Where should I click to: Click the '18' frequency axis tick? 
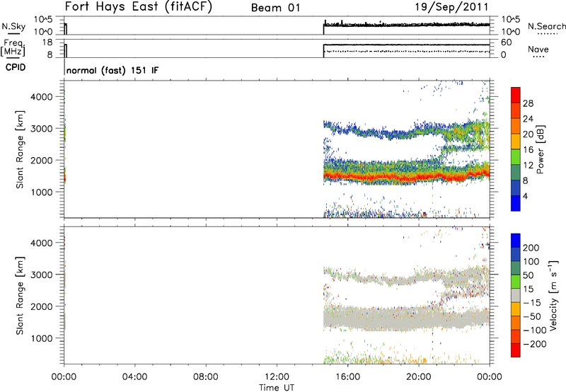(x=47, y=42)
